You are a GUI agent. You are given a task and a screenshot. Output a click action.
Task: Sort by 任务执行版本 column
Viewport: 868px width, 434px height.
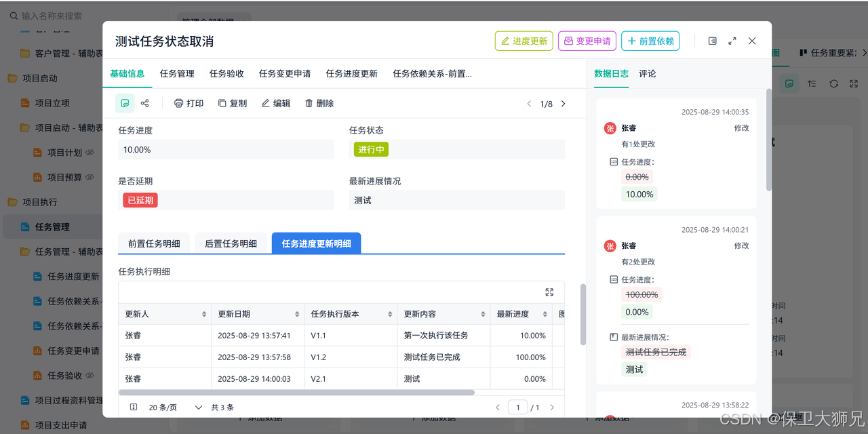(390, 314)
